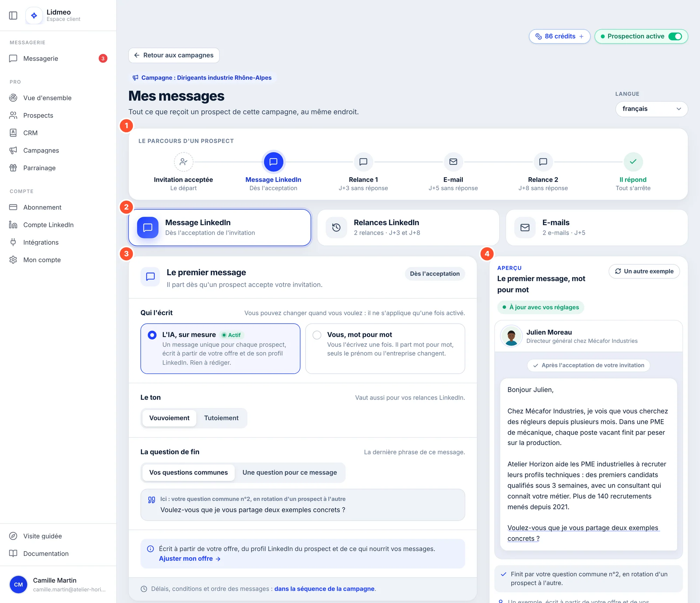Click the clock icon beside Délais text
Image resolution: width=700 pixels, height=603 pixels.
(144, 589)
